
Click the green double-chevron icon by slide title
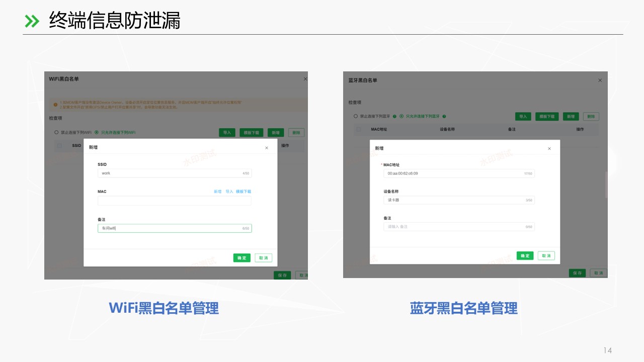[x=32, y=21]
